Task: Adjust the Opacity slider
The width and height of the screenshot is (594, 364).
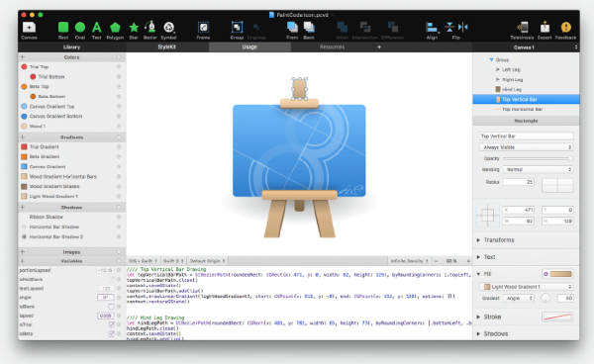Action: [x=538, y=158]
